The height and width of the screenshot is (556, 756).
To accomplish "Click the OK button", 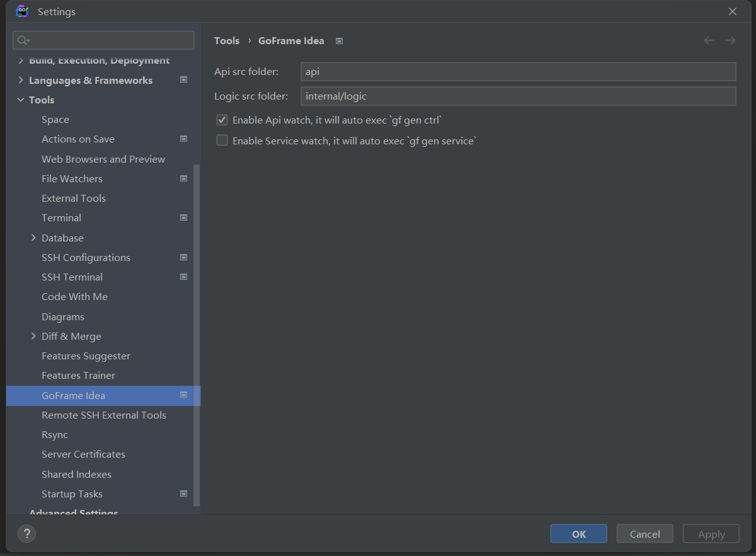I will coord(578,534).
